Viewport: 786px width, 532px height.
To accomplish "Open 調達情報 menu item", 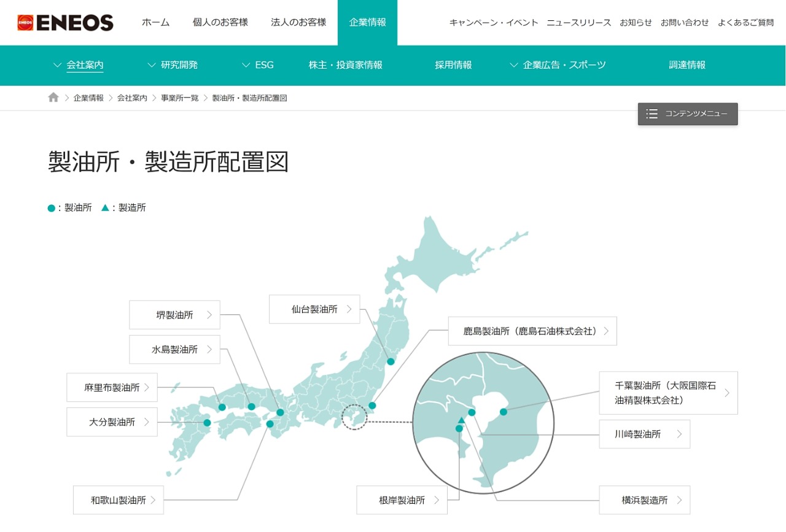I will tap(687, 65).
